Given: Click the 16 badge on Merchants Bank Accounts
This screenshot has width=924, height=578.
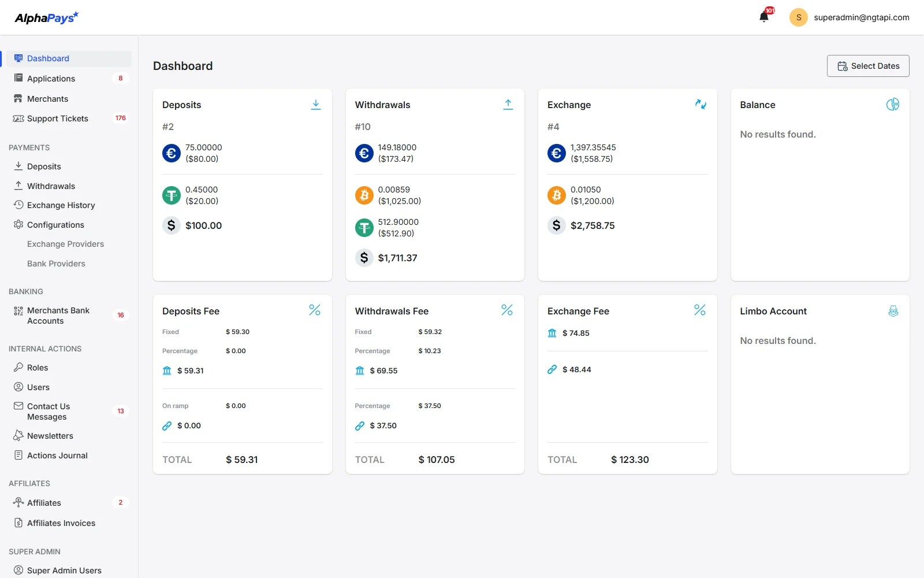Looking at the screenshot, I should pos(121,315).
